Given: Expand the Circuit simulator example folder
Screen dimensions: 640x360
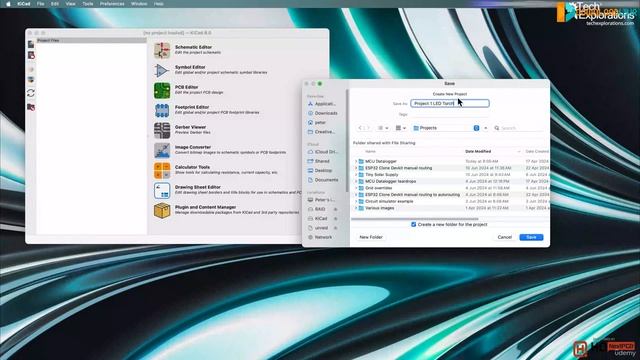Looking at the screenshot, I should 356,201.
